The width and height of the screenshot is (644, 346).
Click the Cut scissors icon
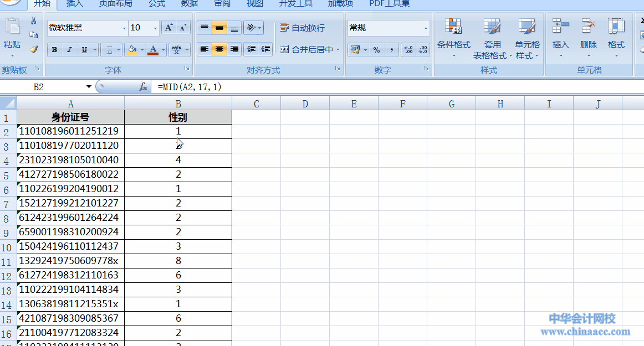pos(34,21)
